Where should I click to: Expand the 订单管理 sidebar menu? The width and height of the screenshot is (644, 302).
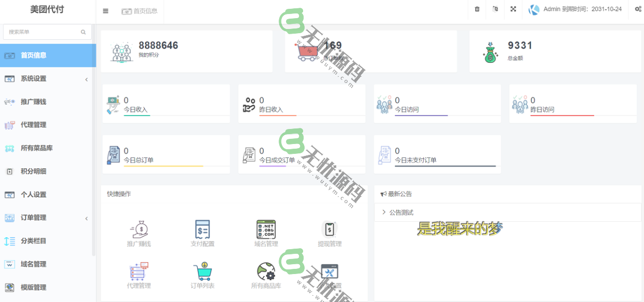click(x=48, y=218)
